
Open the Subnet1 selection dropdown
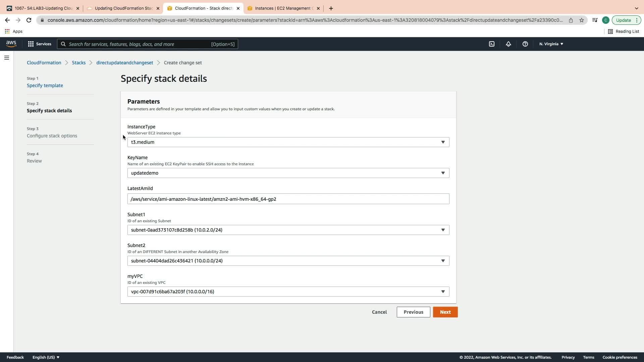click(288, 230)
